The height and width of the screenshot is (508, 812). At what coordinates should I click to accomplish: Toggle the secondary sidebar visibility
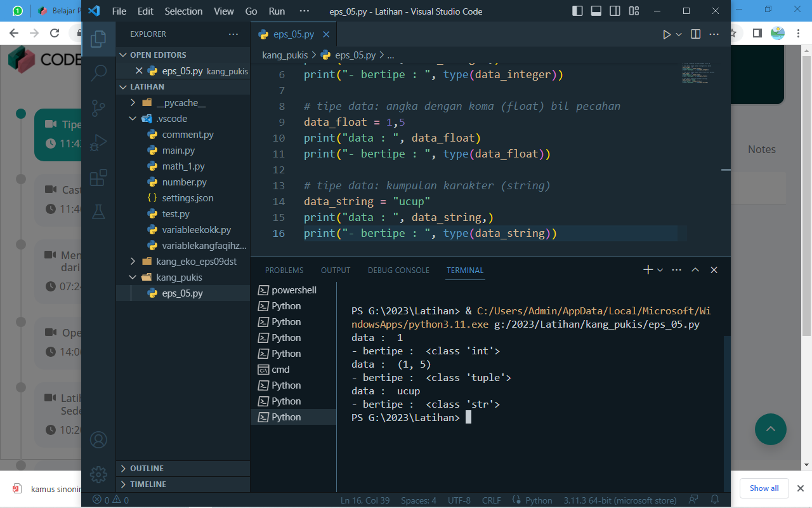615,11
